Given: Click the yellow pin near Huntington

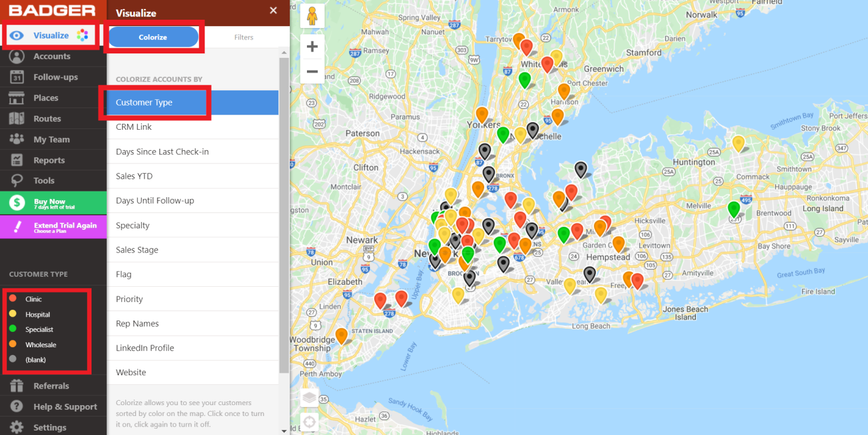Looking at the screenshot, I should point(738,143).
